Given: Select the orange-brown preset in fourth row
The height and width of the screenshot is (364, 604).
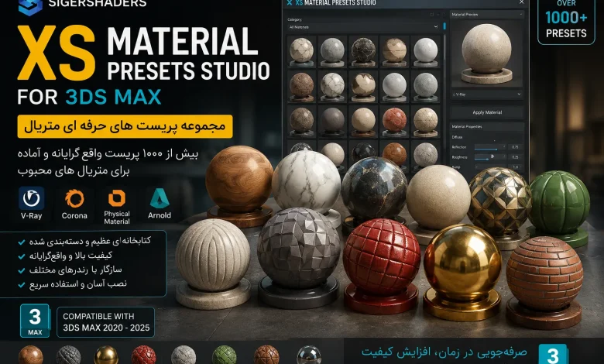Looking at the screenshot, I should [394, 153].
